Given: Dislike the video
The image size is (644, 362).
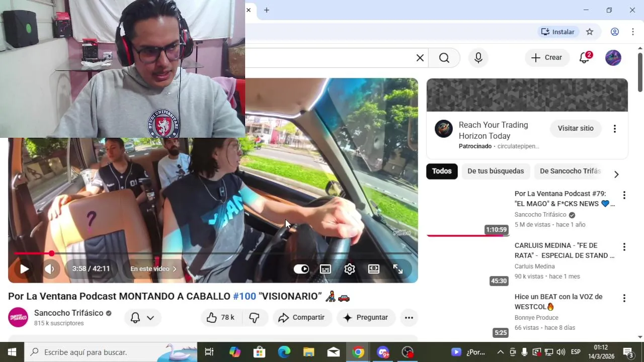Looking at the screenshot, I should [255, 317].
